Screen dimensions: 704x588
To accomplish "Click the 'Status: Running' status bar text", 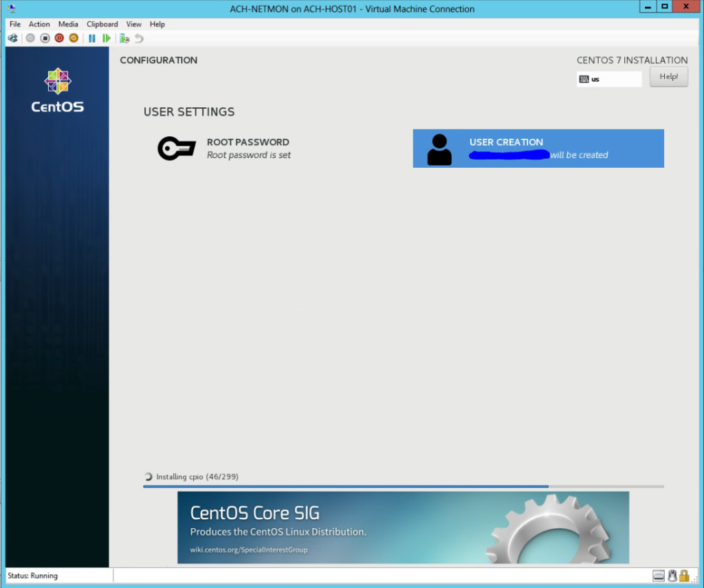I will pyautogui.click(x=33, y=576).
